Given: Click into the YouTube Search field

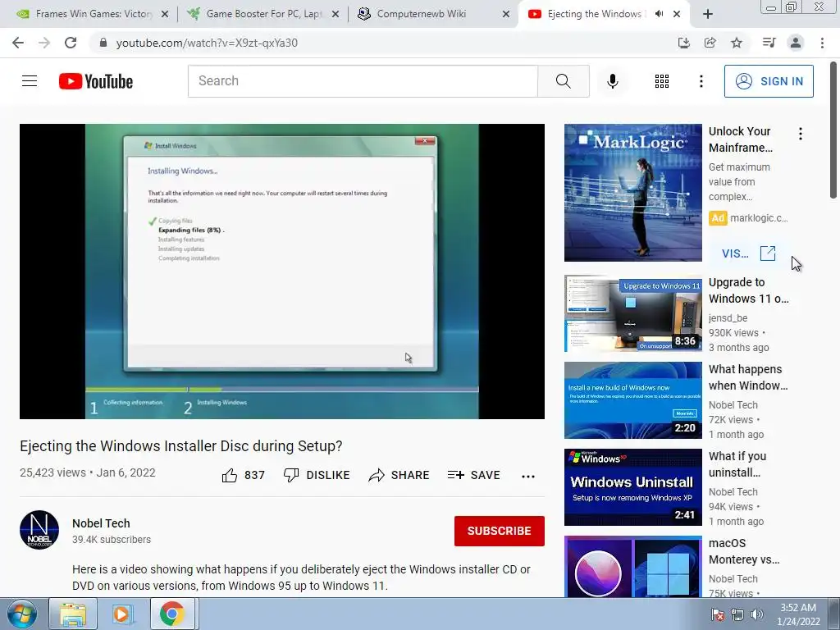Looking at the screenshot, I should [x=363, y=81].
